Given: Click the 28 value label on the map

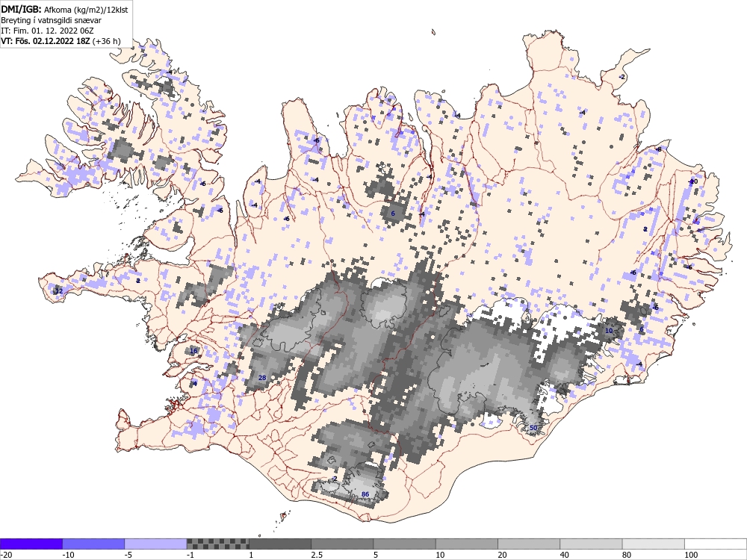Looking at the screenshot, I should pos(262,378).
